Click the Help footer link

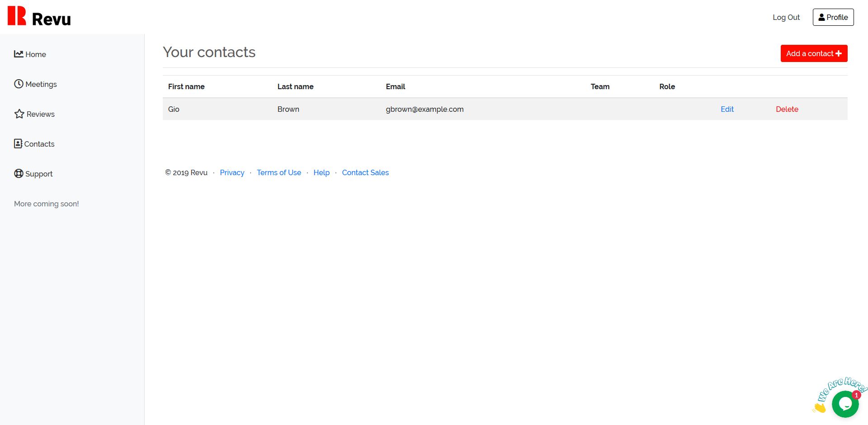point(321,172)
